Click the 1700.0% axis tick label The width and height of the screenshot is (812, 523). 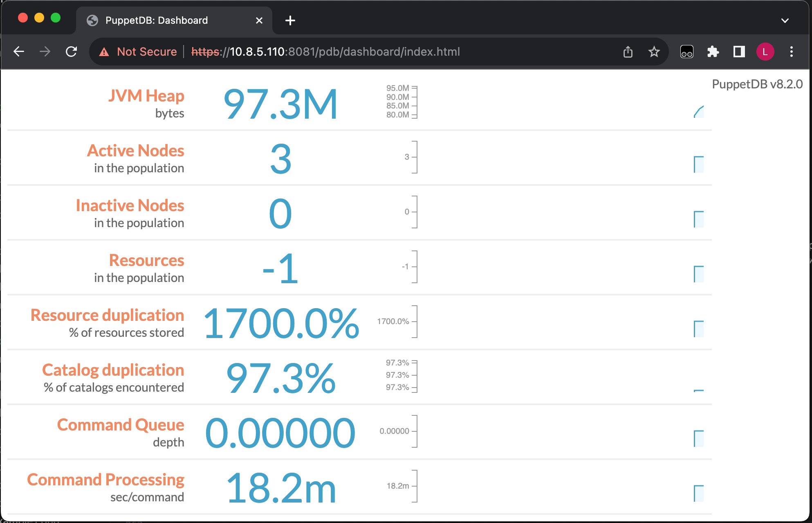point(393,321)
